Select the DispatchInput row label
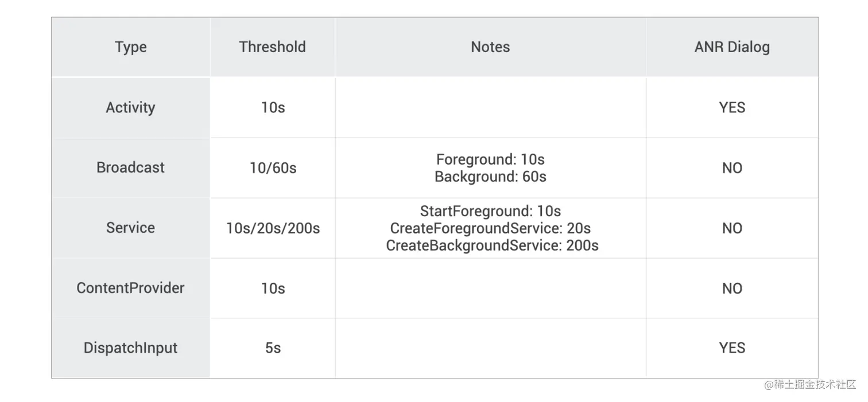 coord(130,348)
